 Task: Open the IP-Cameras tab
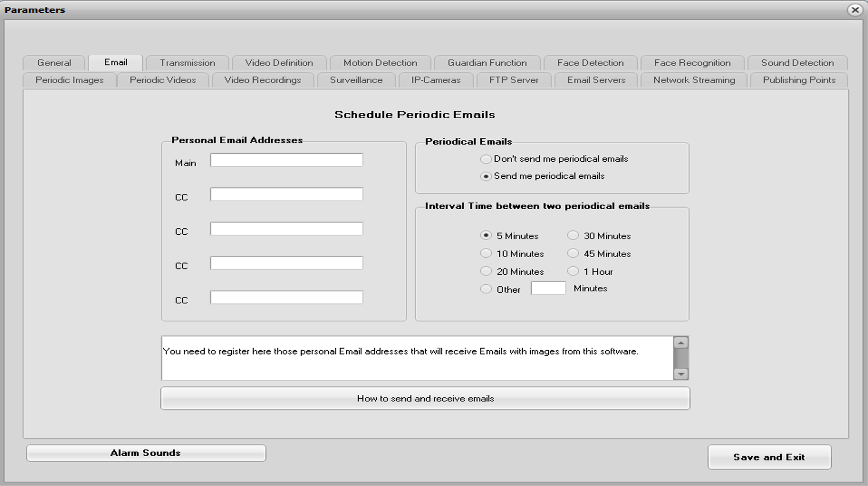(435, 80)
